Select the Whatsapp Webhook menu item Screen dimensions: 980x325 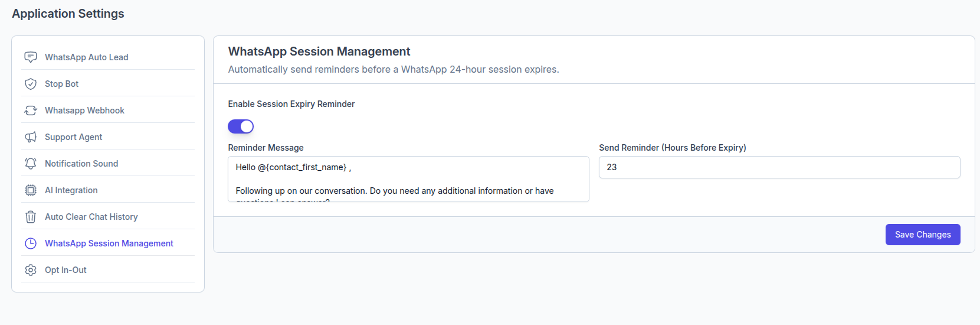108,110
